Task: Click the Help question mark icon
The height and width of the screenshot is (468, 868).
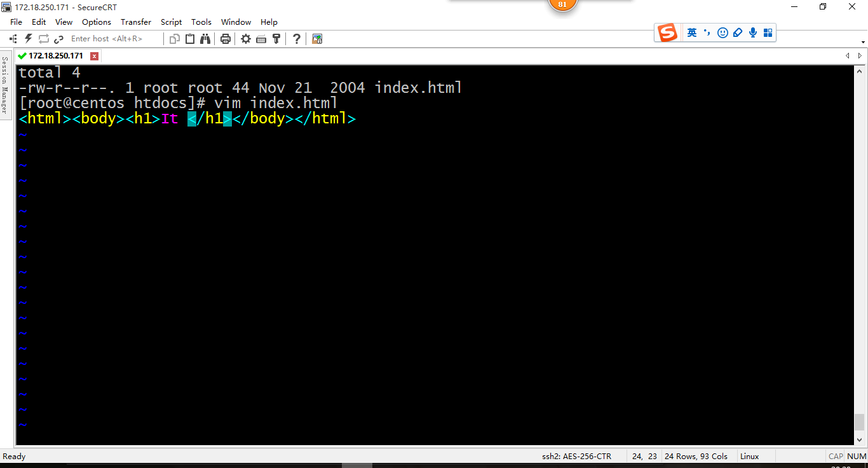Action: 296,39
